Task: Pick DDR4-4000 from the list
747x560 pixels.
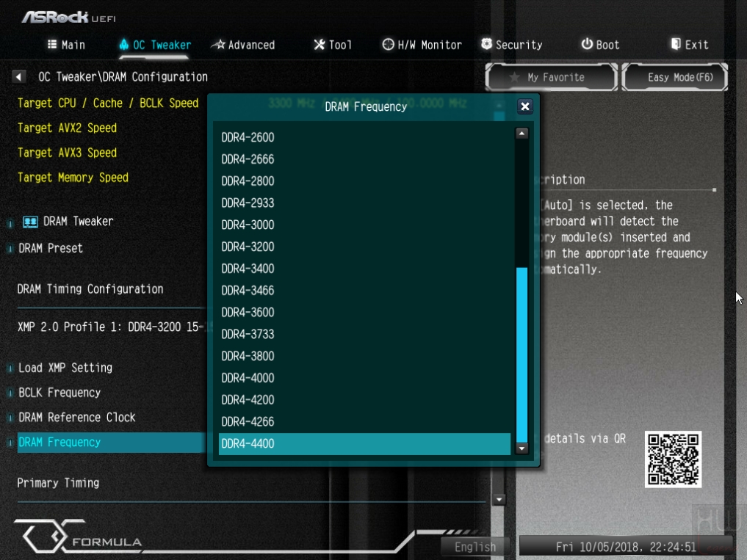Action: [x=364, y=378]
